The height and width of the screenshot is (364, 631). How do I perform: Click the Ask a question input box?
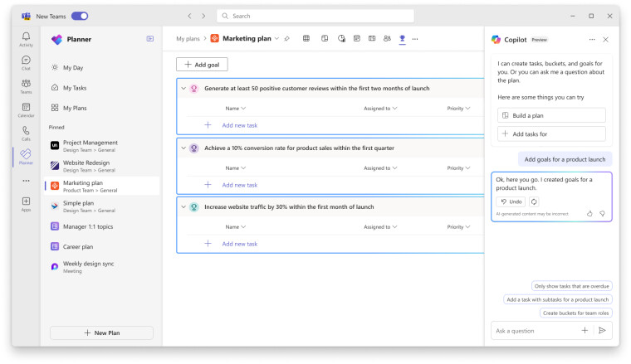pyautogui.click(x=533, y=330)
